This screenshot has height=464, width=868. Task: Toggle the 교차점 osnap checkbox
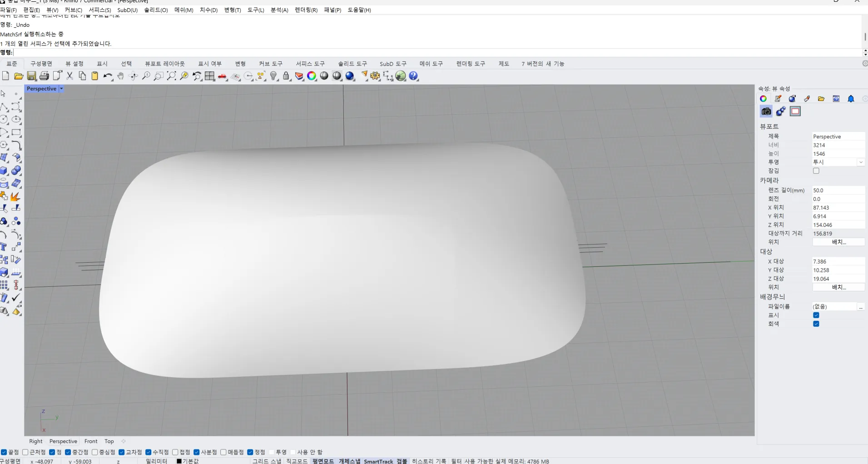[x=122, y=452]
